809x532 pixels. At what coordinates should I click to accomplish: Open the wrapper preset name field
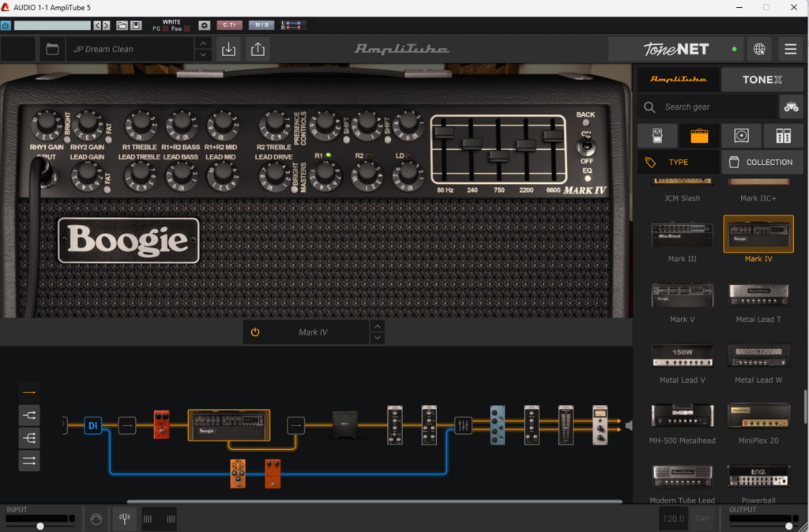pos(52,25)
